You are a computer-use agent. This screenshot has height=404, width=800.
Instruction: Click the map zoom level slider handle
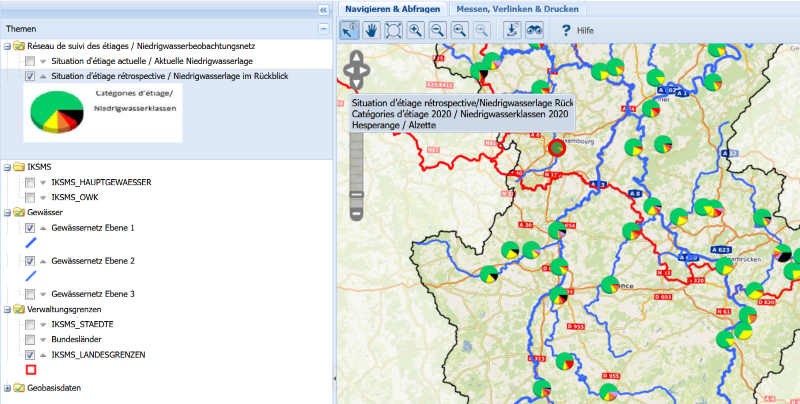pos(356,192)
